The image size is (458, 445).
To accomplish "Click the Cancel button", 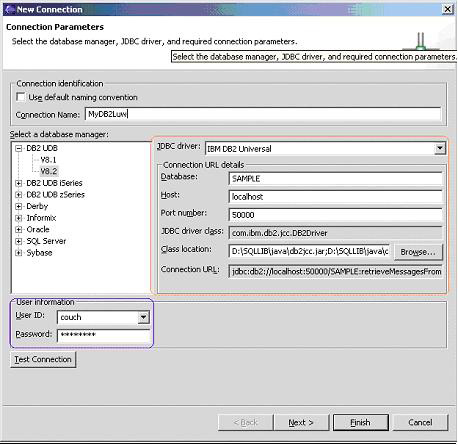I will click(x=420, y=423).
